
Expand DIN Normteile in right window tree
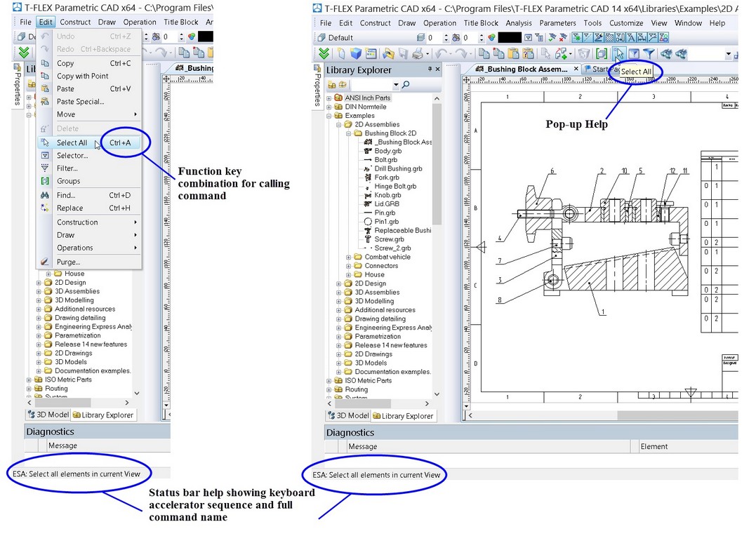pyautogui.click(x=329, y=107)
